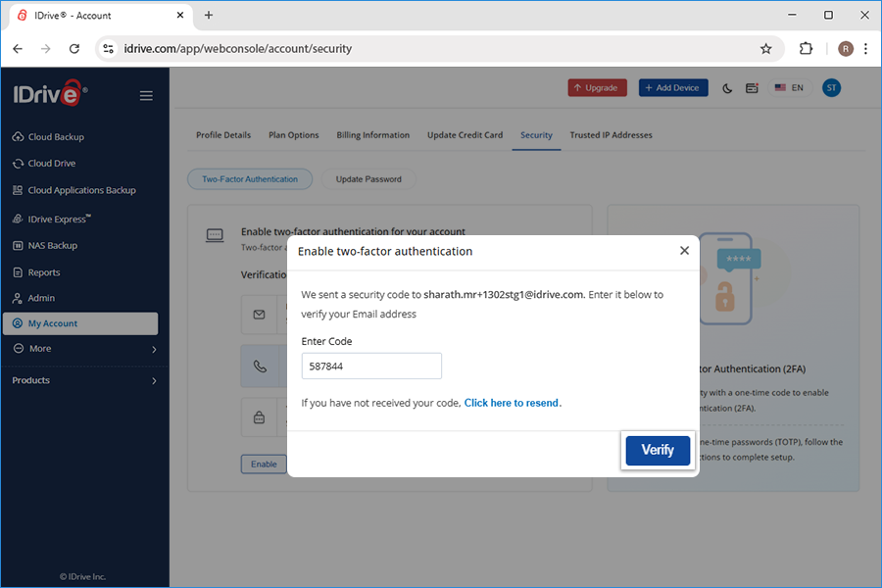882x588 pixels.
Task: Open the news/notifications icon
Action: tap(752, 88)
